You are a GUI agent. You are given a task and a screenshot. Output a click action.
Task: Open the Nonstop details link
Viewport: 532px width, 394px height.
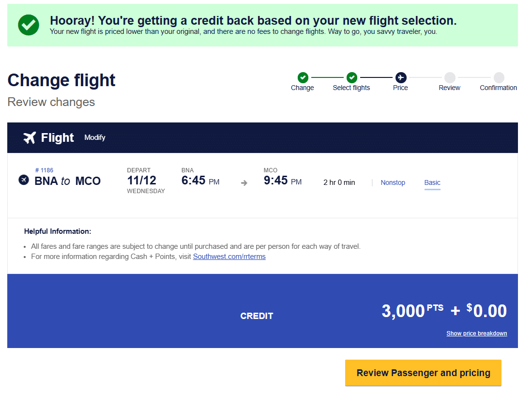(393, 182)
